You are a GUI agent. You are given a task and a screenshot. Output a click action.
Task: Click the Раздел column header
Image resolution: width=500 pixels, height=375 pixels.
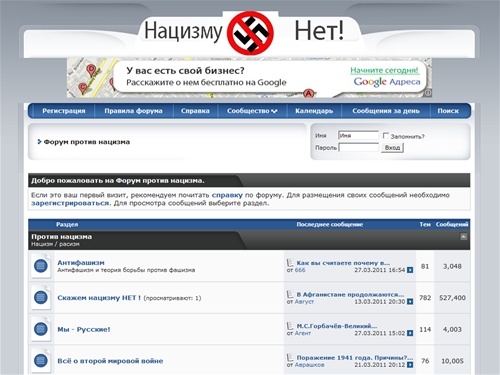[x=67, y=224]
